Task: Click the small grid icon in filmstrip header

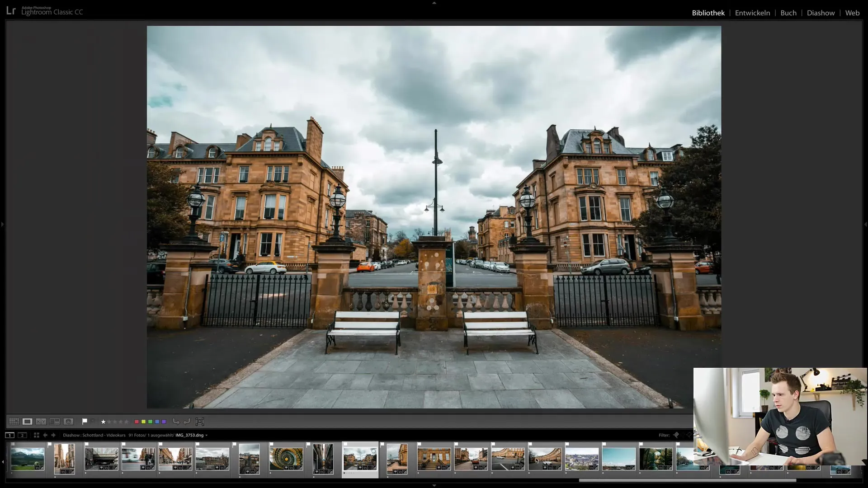Action: coord(36,435)
